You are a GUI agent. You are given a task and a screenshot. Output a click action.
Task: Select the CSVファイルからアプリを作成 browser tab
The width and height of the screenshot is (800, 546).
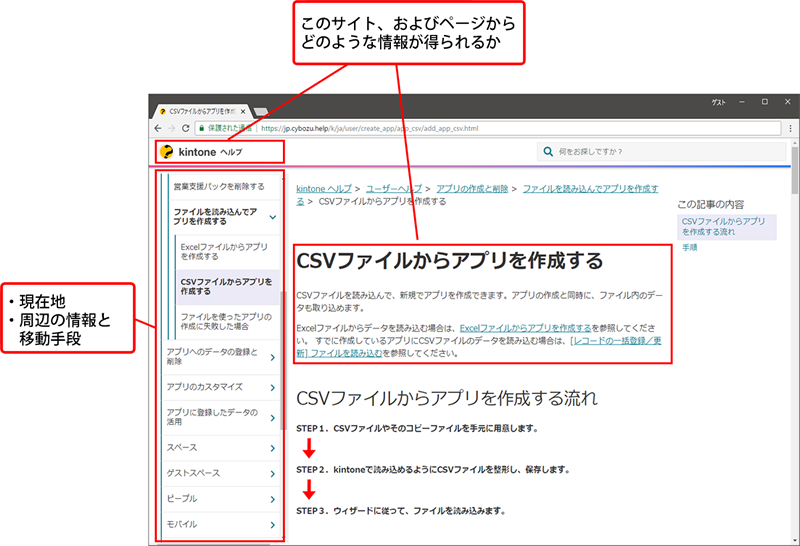click(203, 111)
